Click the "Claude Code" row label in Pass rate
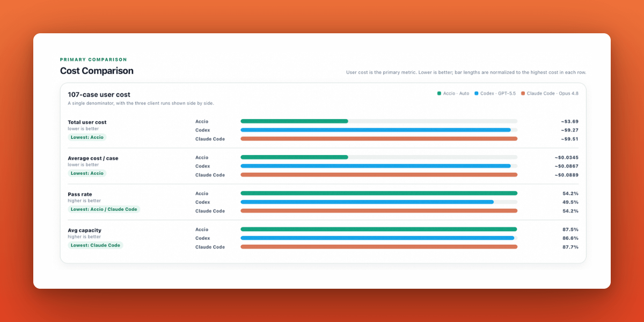 (210, 211)
